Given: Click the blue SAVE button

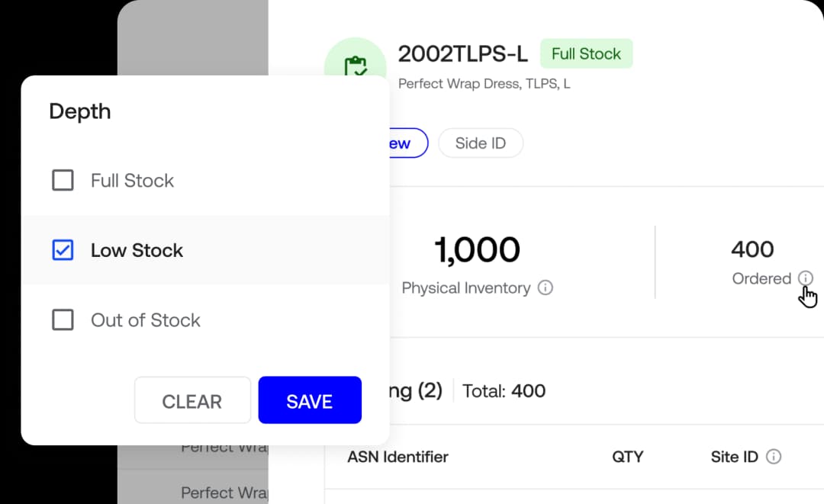Looking at the screenshot, I should click(310, 400).
